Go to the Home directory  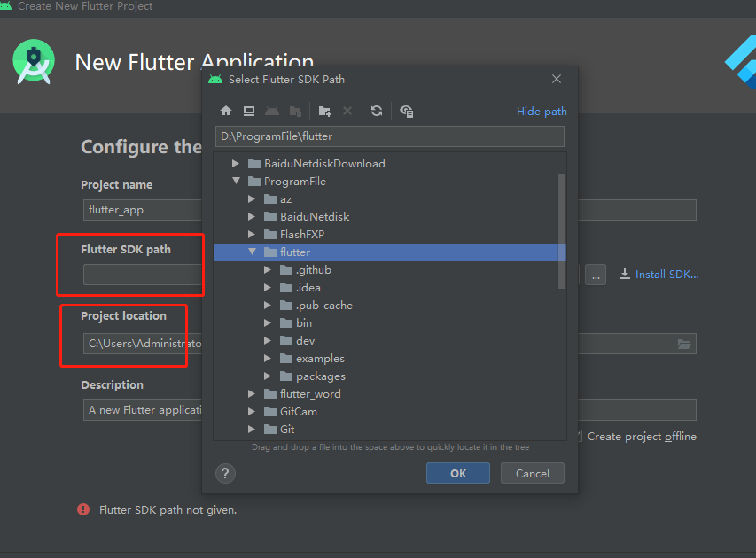(x=226, y=112)
